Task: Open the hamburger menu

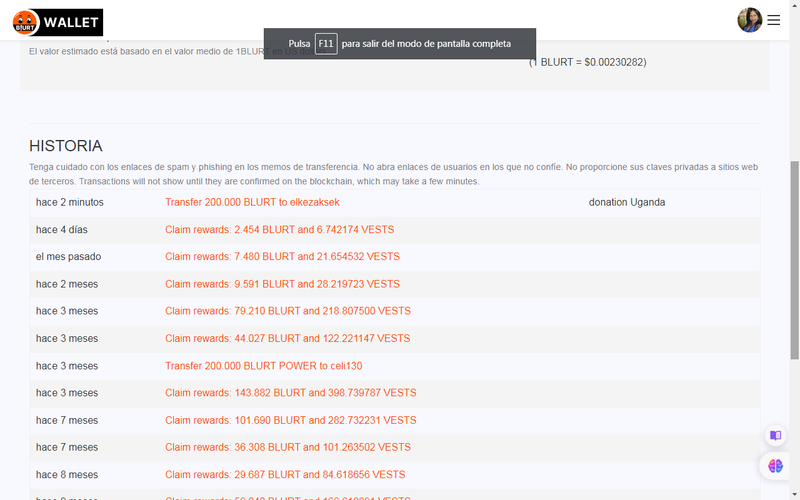Action: tap(774, 20)
